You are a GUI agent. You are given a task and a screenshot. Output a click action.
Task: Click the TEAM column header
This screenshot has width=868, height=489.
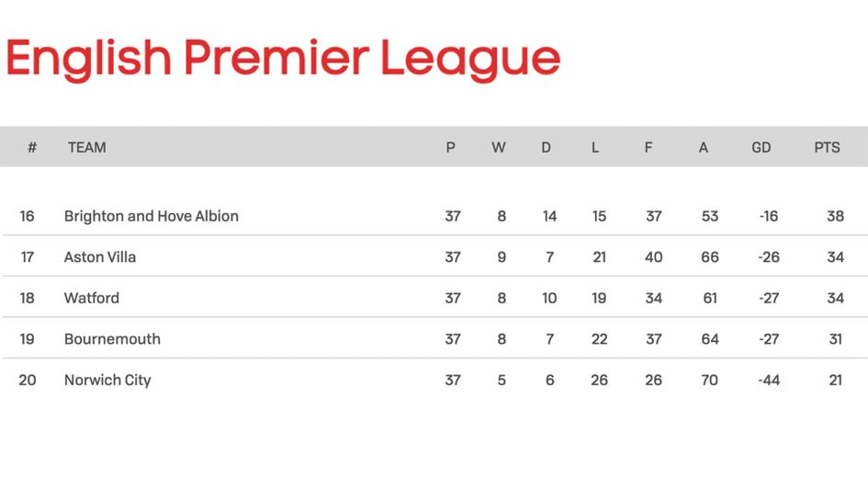tap(86, 147)
